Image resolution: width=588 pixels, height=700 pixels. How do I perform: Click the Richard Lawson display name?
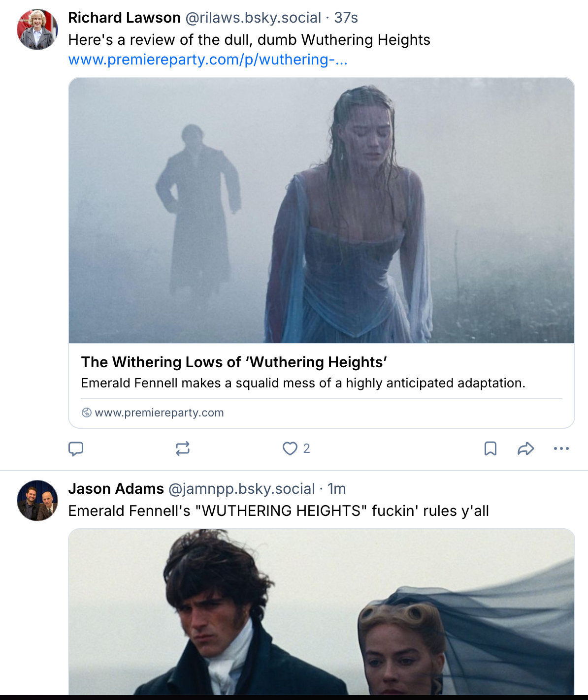click(x=124, y=18)
